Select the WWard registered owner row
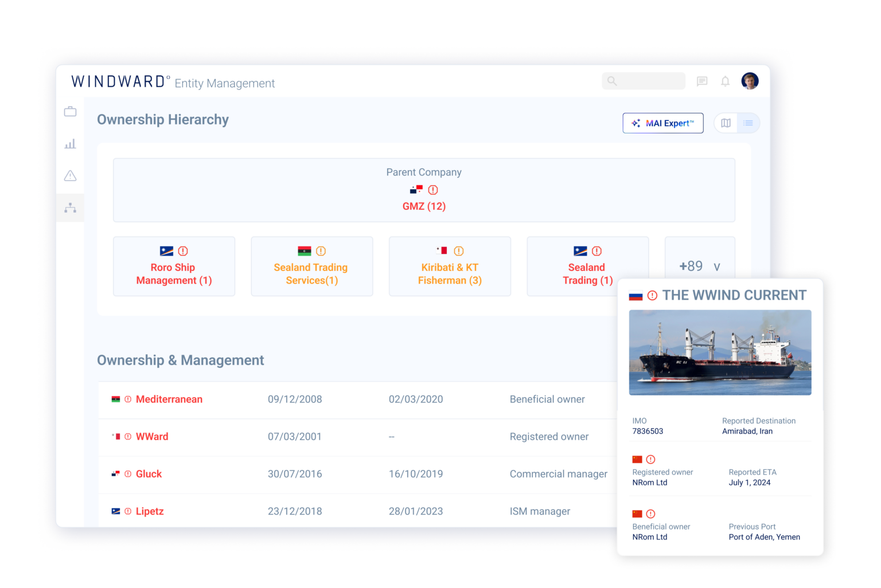Viewport: 881px width, 588px height. coord(151,436)
